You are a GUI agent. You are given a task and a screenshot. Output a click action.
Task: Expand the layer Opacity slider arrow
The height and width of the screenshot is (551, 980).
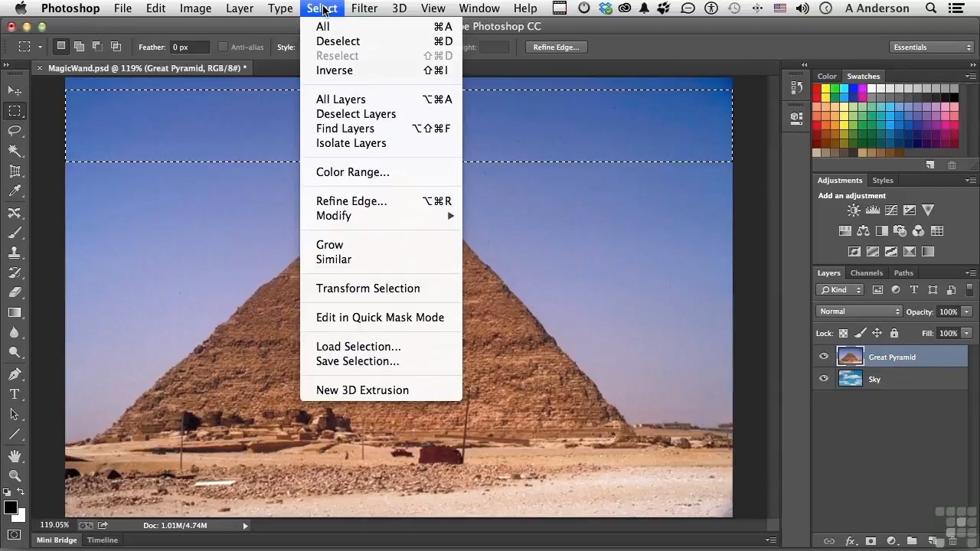point(966,312)
